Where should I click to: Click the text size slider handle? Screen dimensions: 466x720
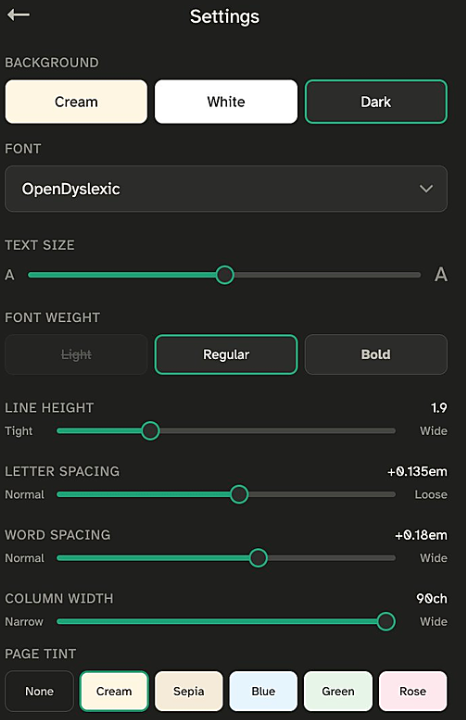click(x=225, y=275)
